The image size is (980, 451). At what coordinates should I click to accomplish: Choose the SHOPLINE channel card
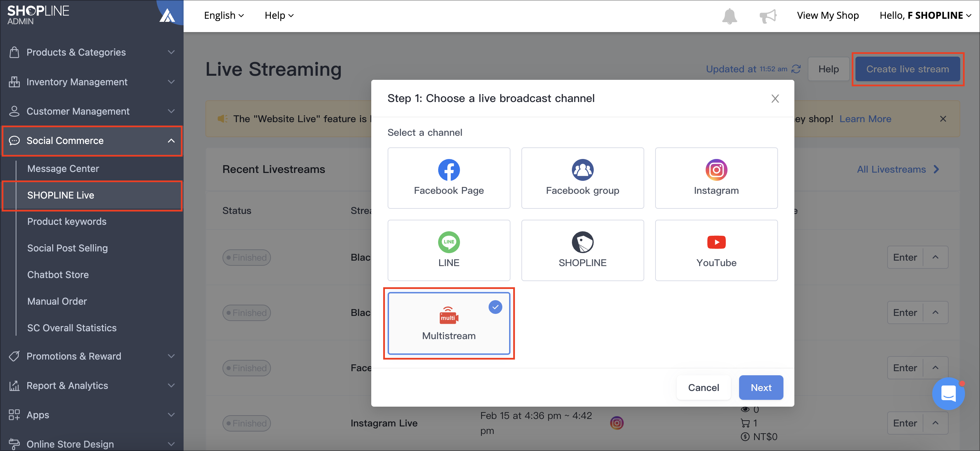(582, 250)
